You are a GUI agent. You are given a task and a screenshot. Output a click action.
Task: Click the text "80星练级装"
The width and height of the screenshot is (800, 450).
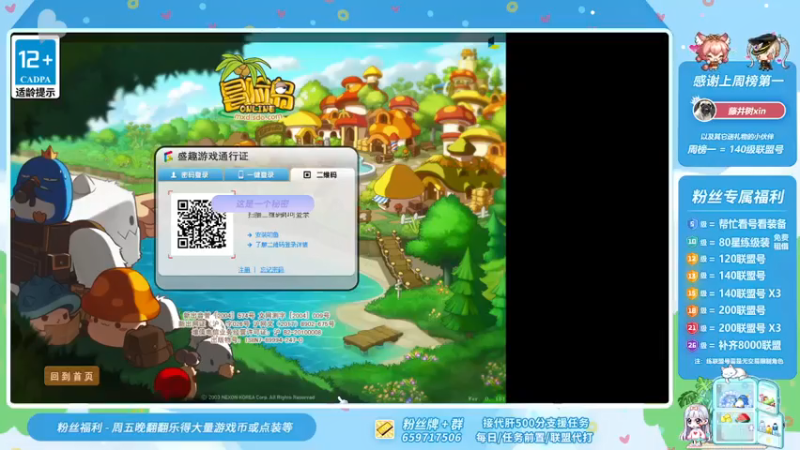[x=744, y=242]
